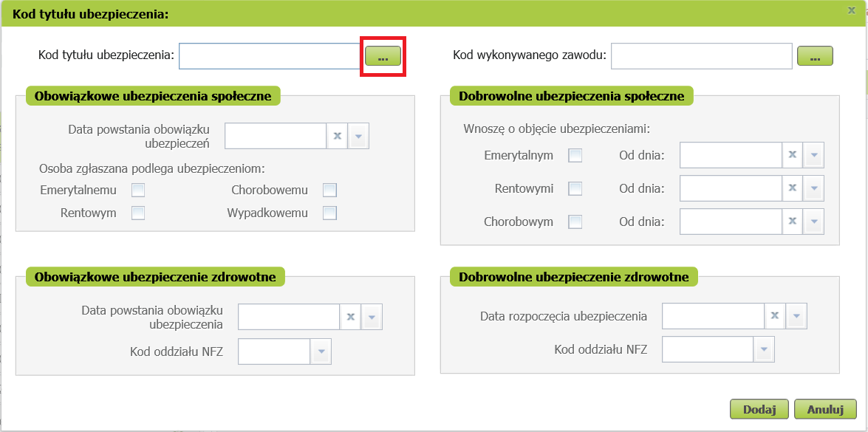
Task: Clear mandatory health insurance date (x)
Action: coord(350,317)
